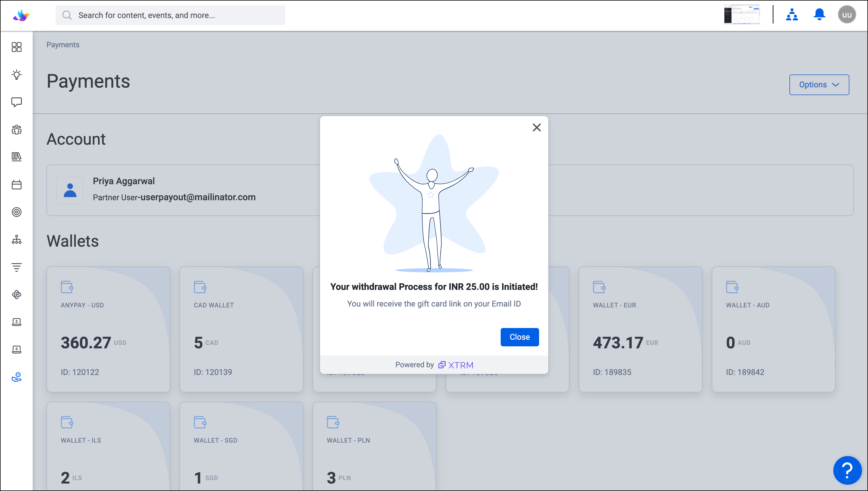Image resolution: width=868 pixels, height=491 pixels.
Task: Click the WALLET - SGD wallet icon
Action: tap(200, 422)
